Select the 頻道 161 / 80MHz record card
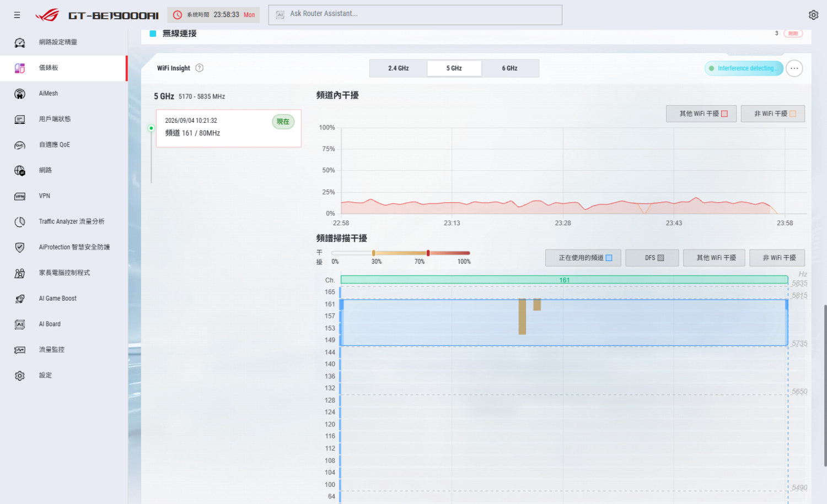 tap(229, 128)
